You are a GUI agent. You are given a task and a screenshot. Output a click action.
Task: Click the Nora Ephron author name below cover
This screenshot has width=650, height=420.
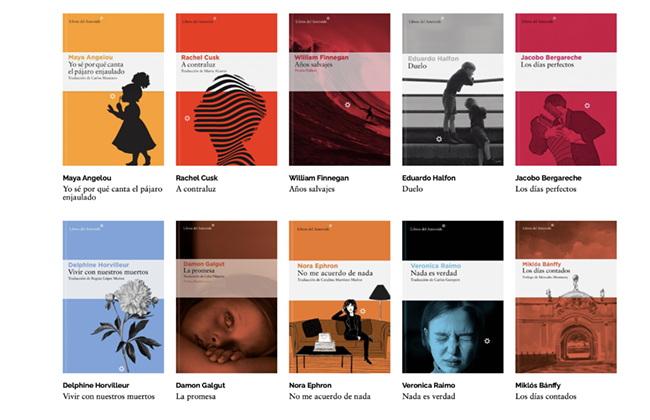(310, 385)
